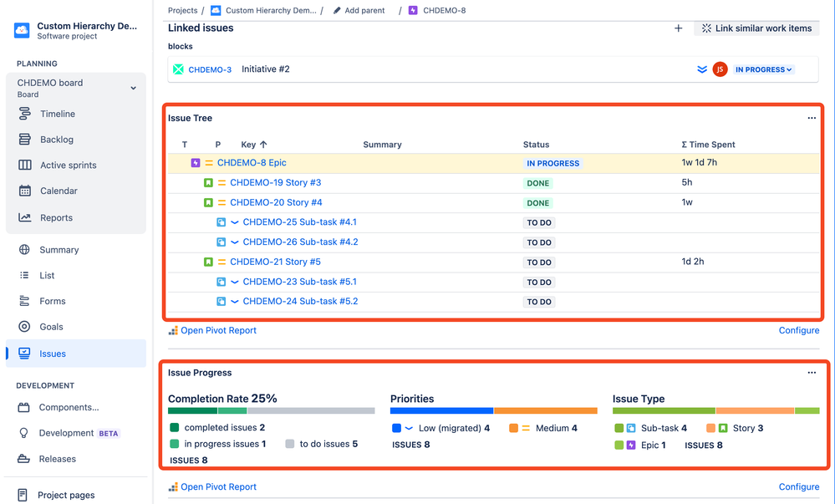Open the Issue Tree more options menu
Viewport: 835px width, 504px height.
click(812, 118)
